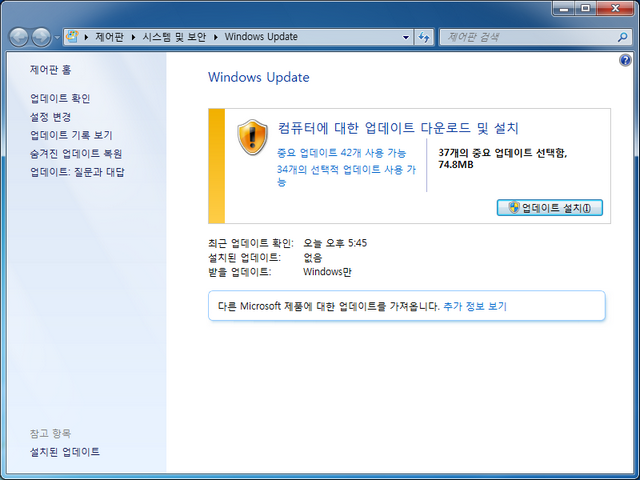The image size is (640, 480).
Task: Click the Back navigation arrow button
Action: coord(19,37)
